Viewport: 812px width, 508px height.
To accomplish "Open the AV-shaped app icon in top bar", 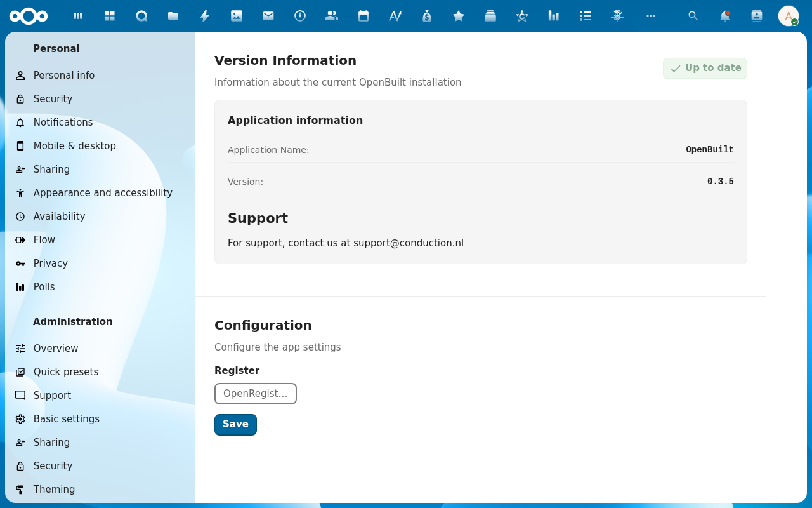I will [395, 16].
